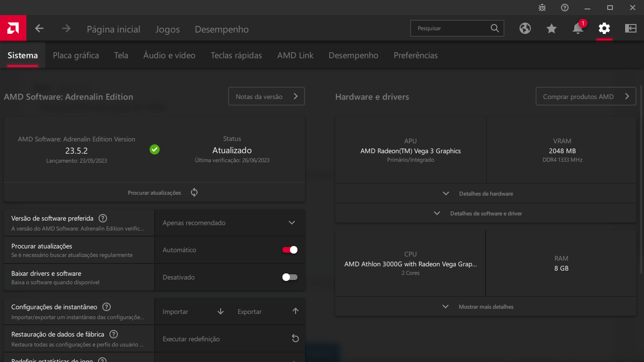The width and height of the screenshot is (644, 362).
Task: Click the vertical scrollbar on the right
Action: (x=641, y=179)
